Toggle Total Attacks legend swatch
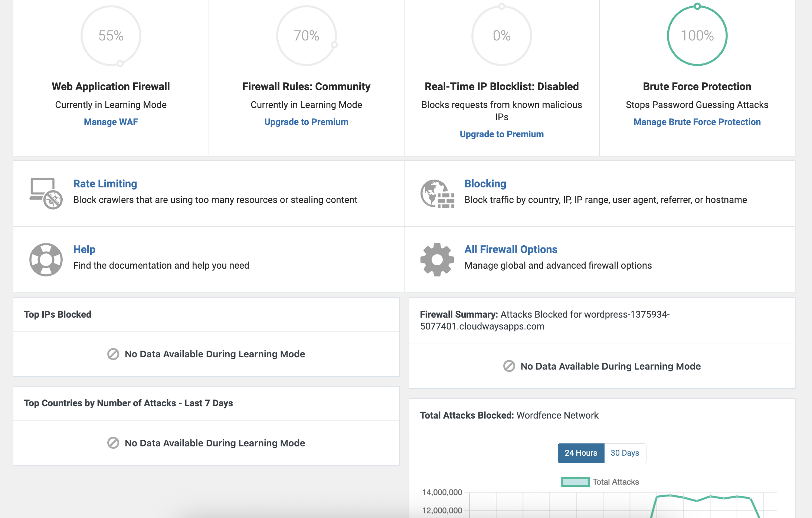 tap(575, 482)
